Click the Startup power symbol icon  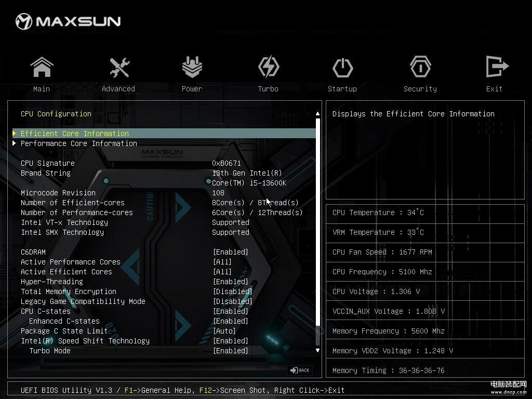point(342,68)
